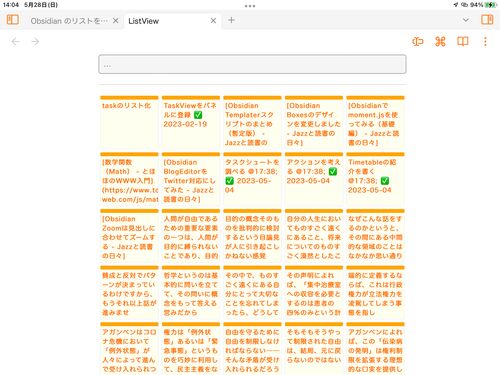Go forward with the right arrow
The width and height of the screenshot is (500, 375).
point(35,41)
